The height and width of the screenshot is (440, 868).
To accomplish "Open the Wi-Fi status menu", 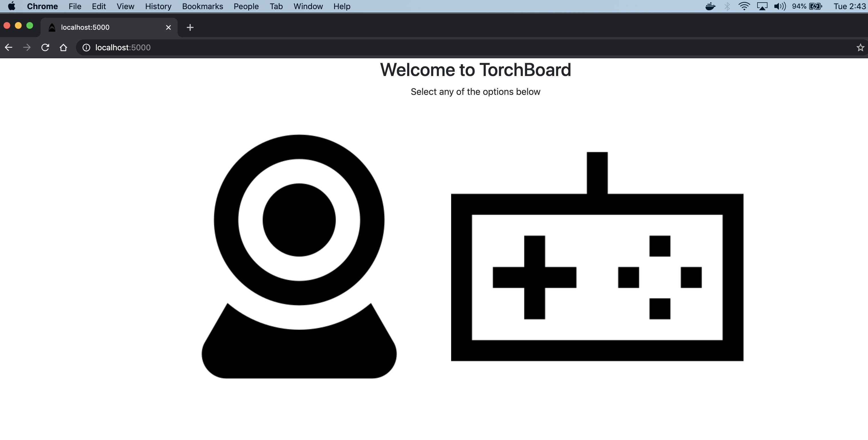I will coord(744,6).
